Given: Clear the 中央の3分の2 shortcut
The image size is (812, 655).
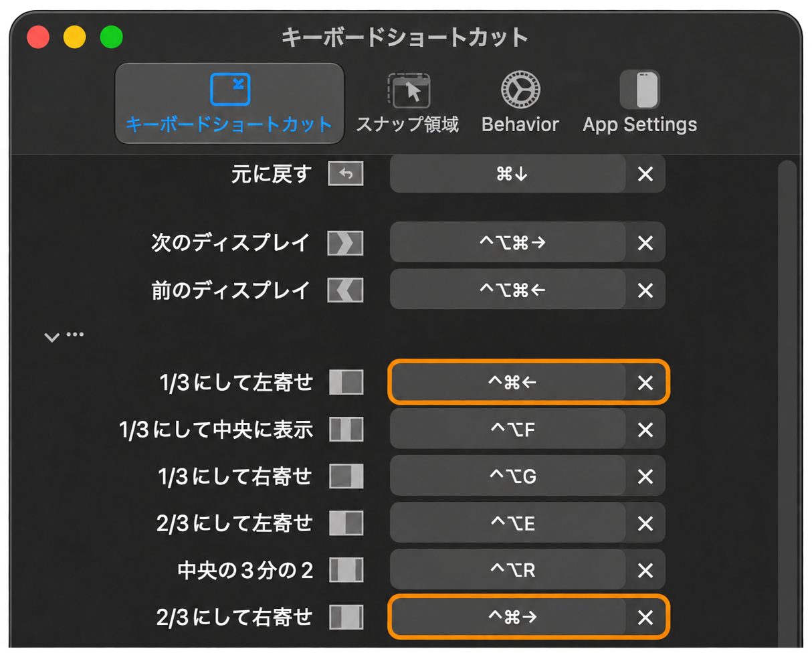Looking at the screenshot, I should 645,570.
